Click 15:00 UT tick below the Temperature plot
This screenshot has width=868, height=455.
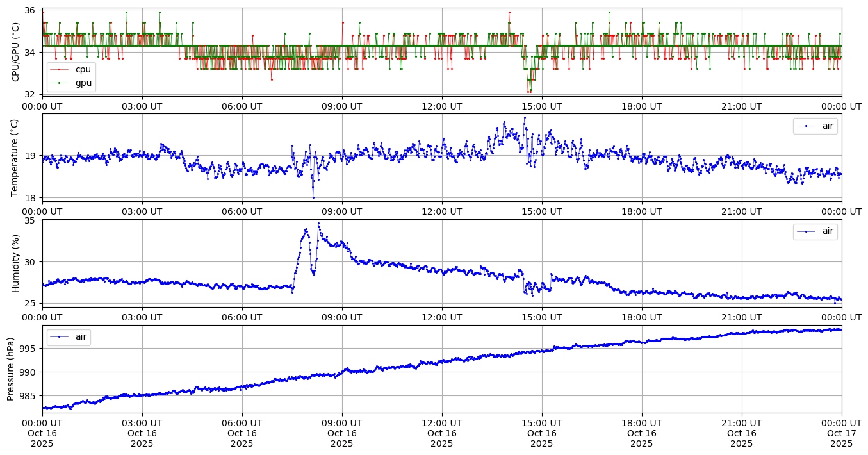coord(541,211)
